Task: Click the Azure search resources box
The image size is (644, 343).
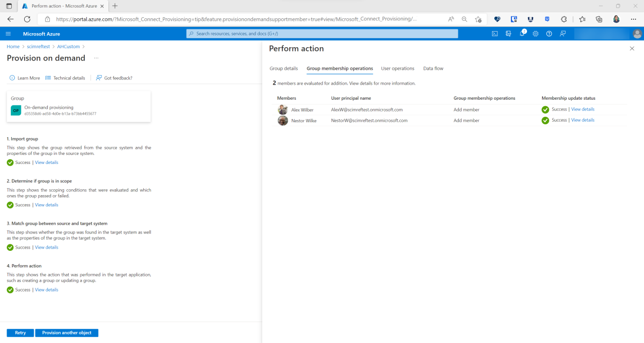Action: pos(322,34)
